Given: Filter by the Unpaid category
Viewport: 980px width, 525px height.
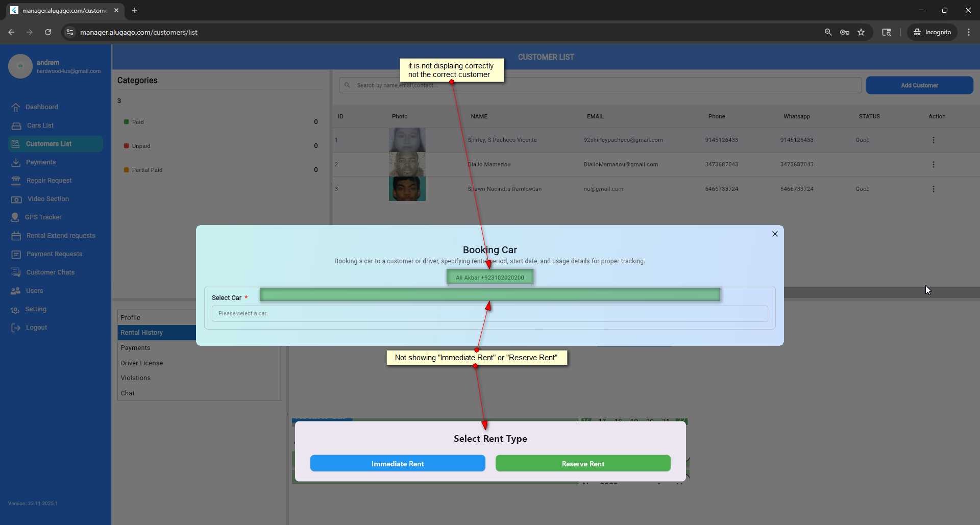Looking at the screenshot, I should tap(141, 146).
